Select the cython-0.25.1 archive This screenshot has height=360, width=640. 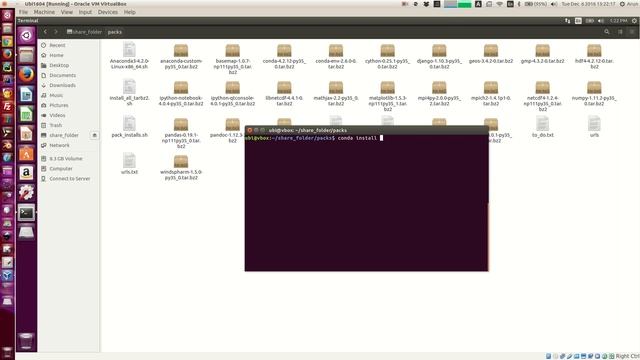[x=387, y=56]
